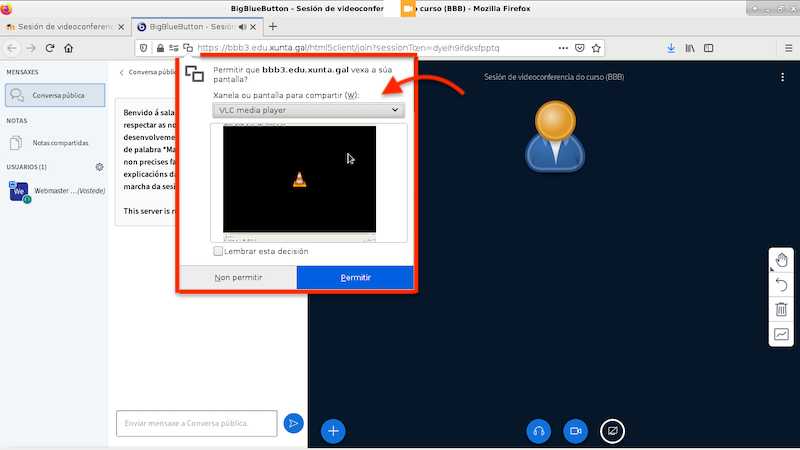Viewport: 800px width, 450px height.
Task: Click the chat message input field
Action: click(196, 423)
